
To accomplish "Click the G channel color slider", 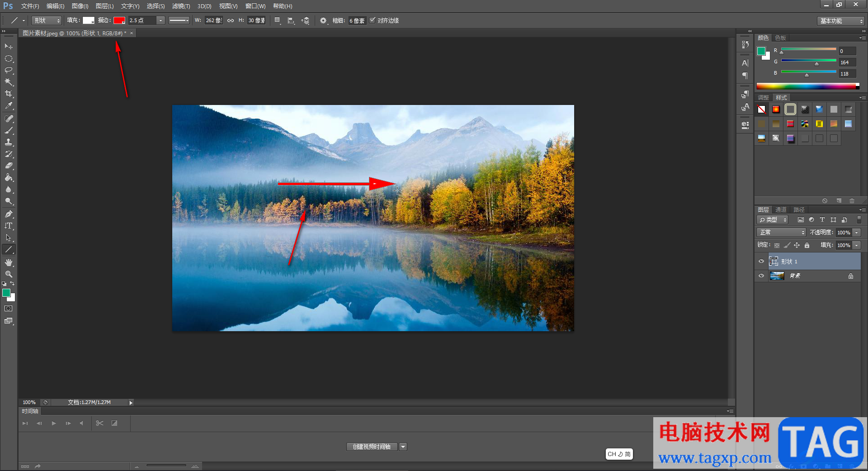I will (x=809, y=61).
